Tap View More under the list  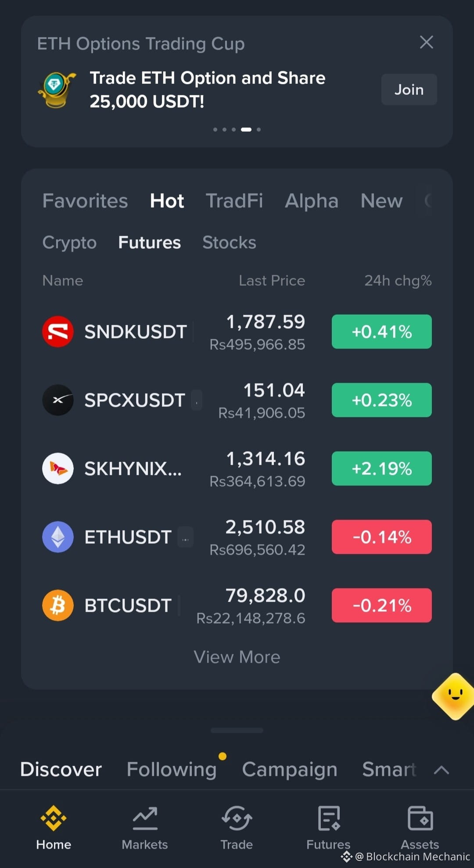tap(237, 657)
